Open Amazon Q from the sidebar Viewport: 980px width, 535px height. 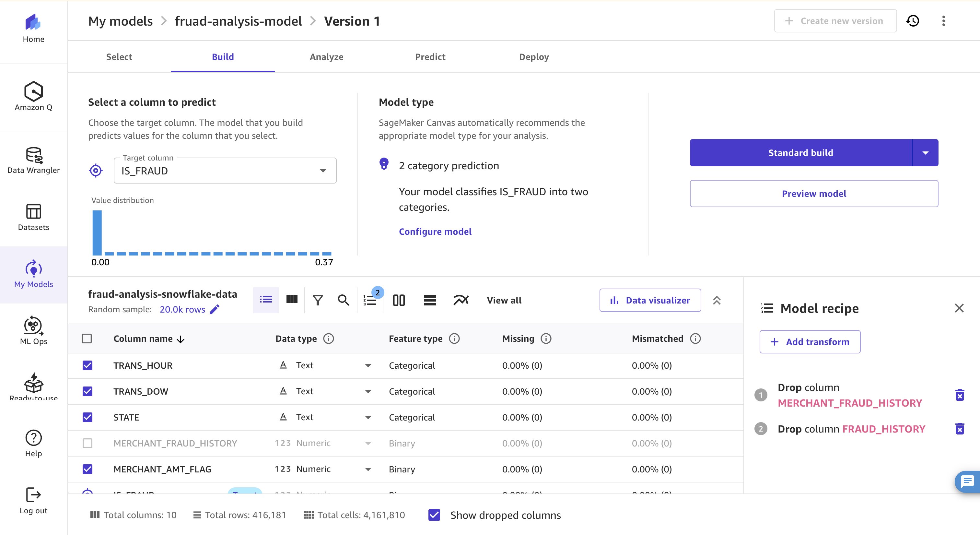tap(33, 96)
